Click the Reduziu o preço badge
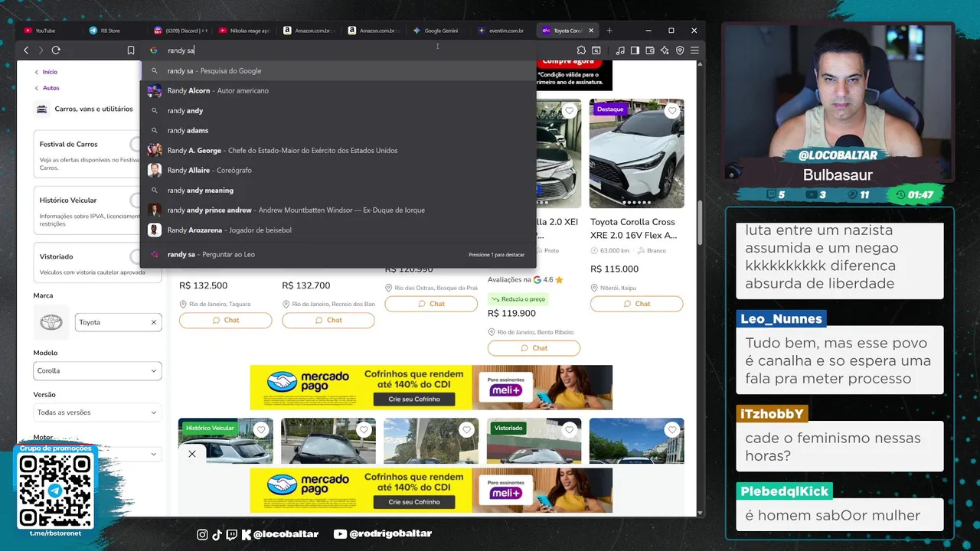Screen dimensions: 980x551 click(518, 299)
